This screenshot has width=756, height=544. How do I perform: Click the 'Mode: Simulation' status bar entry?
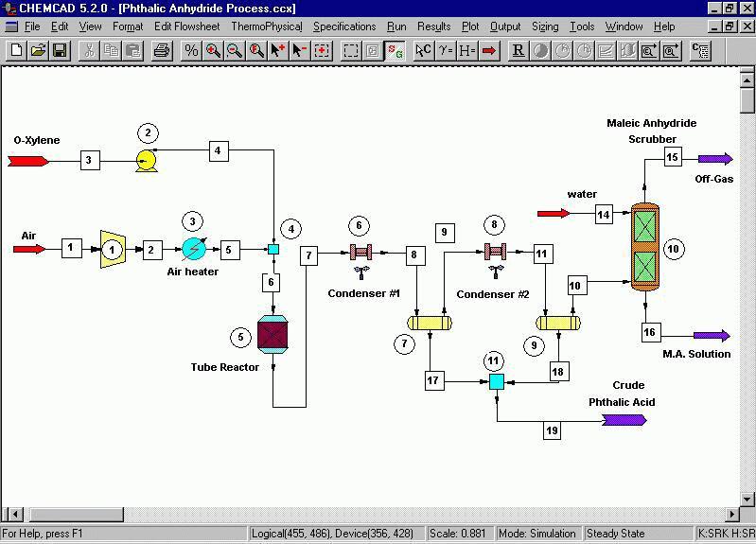point(537,534)
